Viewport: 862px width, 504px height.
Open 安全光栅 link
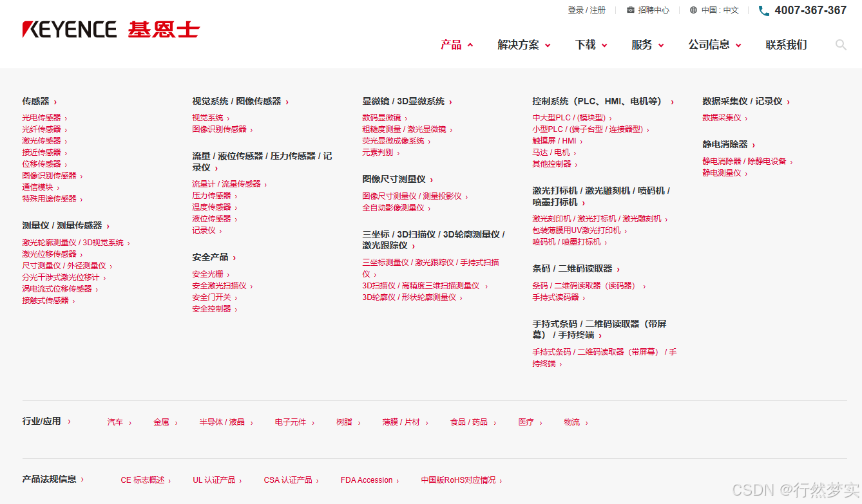(211, 274)
